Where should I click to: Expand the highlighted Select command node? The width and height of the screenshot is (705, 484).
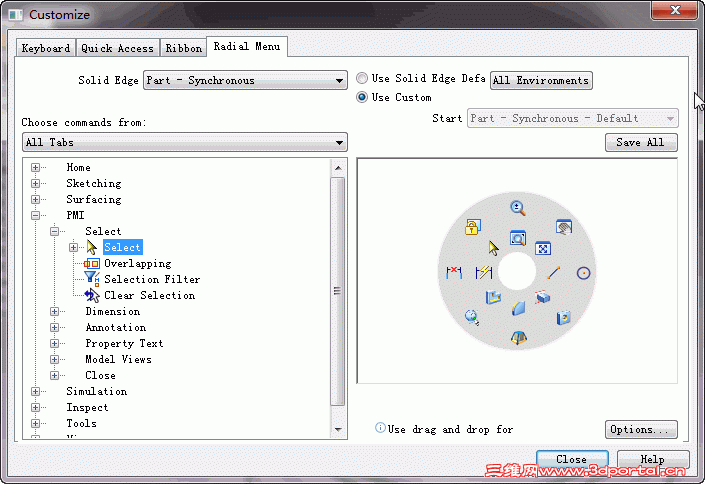[73, 247]
